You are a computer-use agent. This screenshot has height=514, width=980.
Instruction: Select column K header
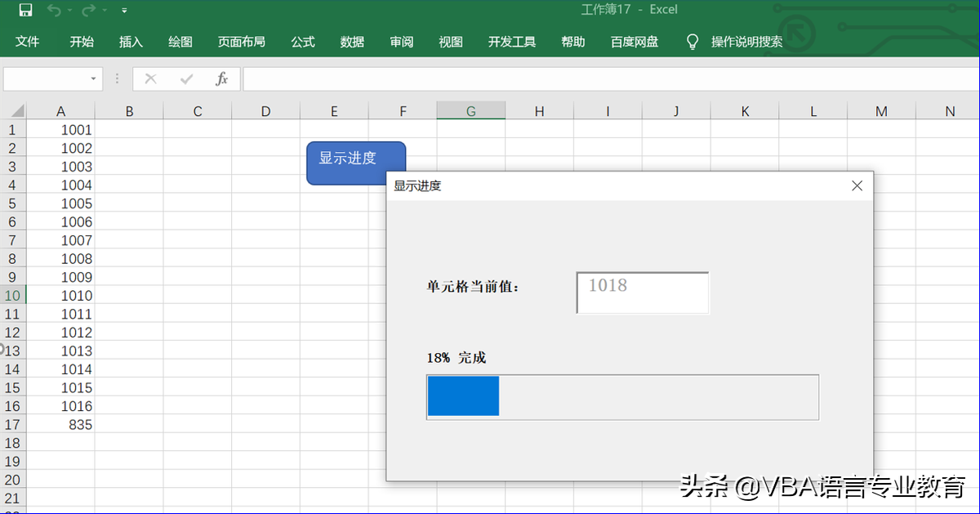[x=745, y=111]
